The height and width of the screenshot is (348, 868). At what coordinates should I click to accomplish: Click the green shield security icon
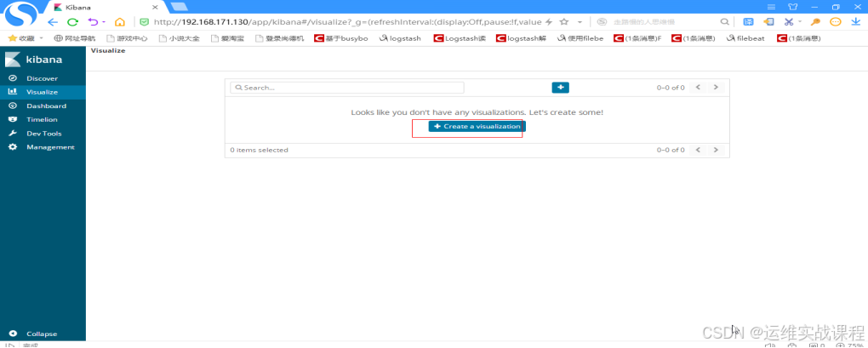click(x=144, y=22)
